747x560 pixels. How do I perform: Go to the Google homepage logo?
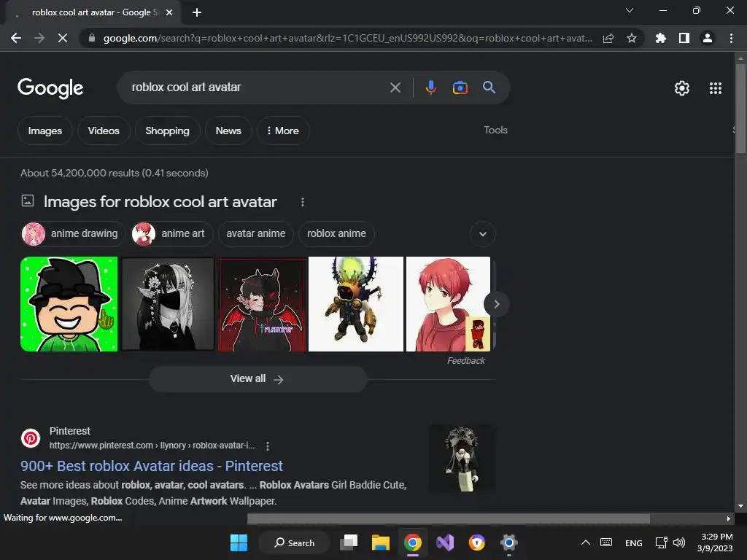click(x=50, y=88)
